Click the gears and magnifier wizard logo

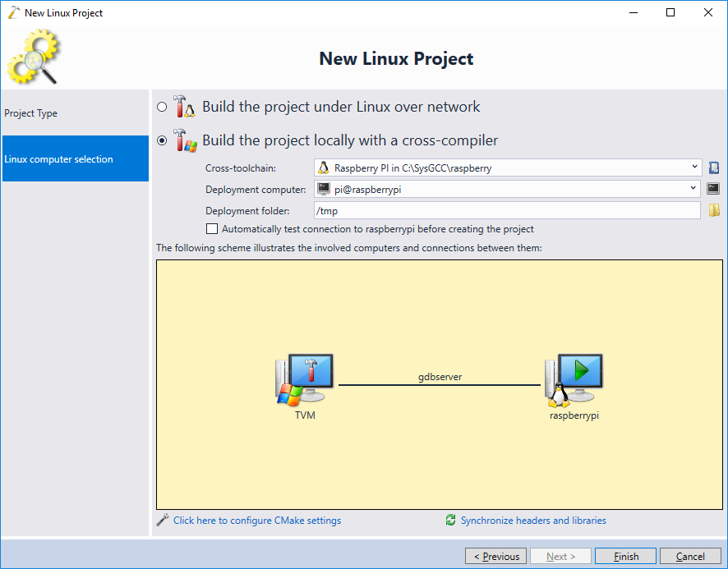34,57
